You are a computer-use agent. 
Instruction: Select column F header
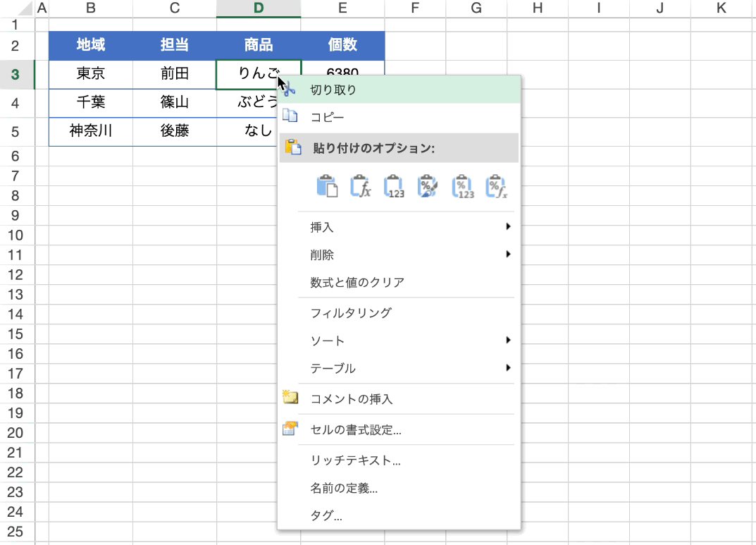pyautogui.click(x=415, y=8)
